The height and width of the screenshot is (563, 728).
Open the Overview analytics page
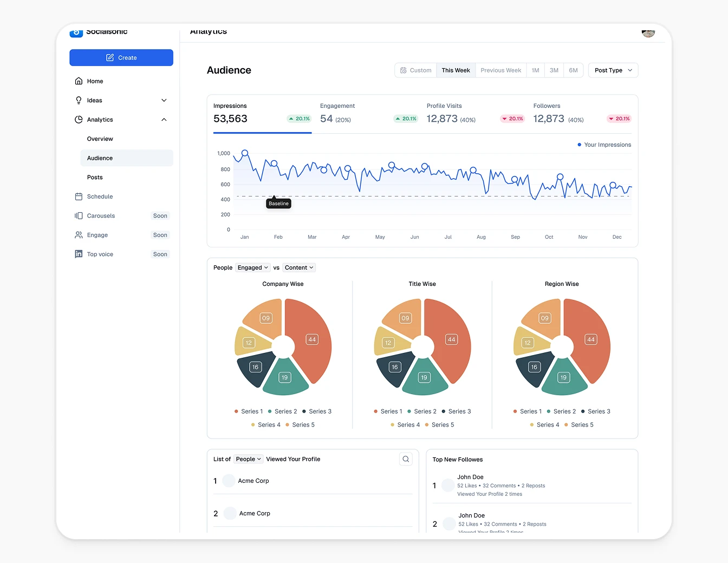100,139
